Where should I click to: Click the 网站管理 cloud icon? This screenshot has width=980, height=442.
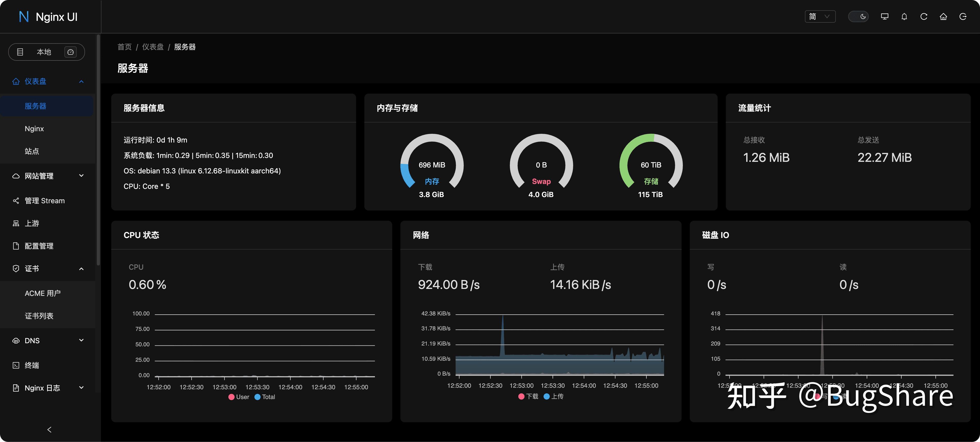[16, 176]
